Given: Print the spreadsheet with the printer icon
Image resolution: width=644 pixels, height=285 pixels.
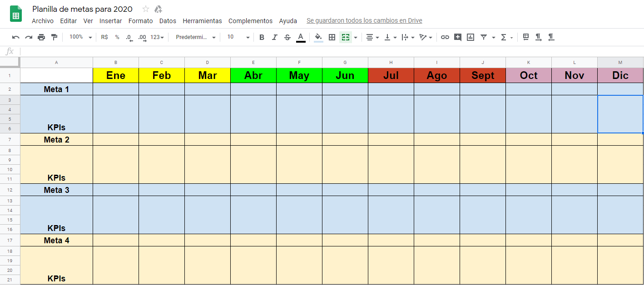Looking at the screenshot, I should point(41,37).
